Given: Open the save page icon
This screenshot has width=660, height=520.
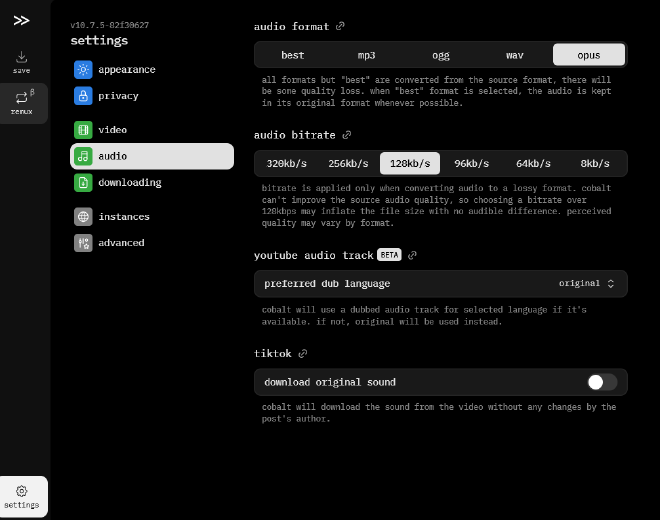Looking at the screenshot, I should point(22,62).
